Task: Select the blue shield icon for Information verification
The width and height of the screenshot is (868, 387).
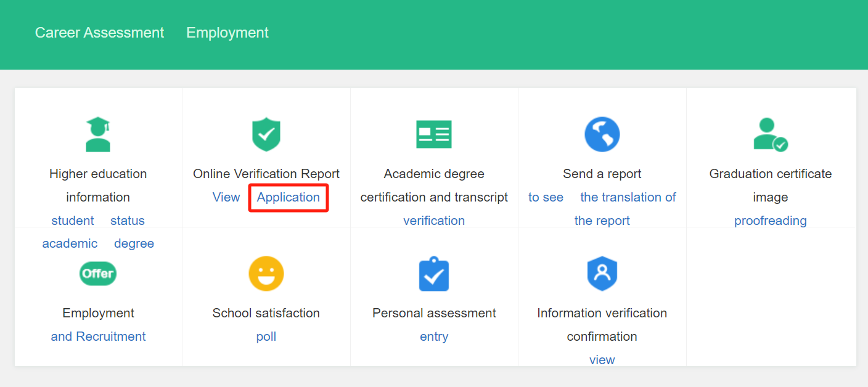Action: click(x=602, y=274)
